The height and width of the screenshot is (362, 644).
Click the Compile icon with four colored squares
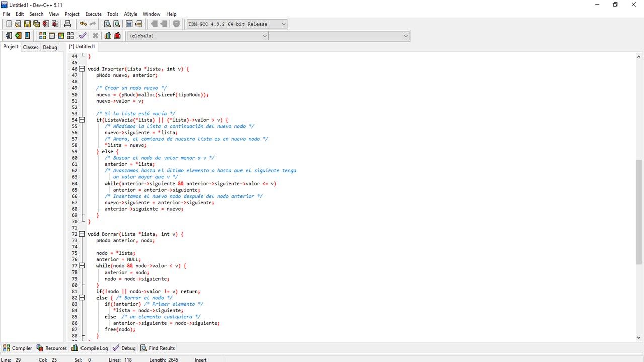[42, 36]
